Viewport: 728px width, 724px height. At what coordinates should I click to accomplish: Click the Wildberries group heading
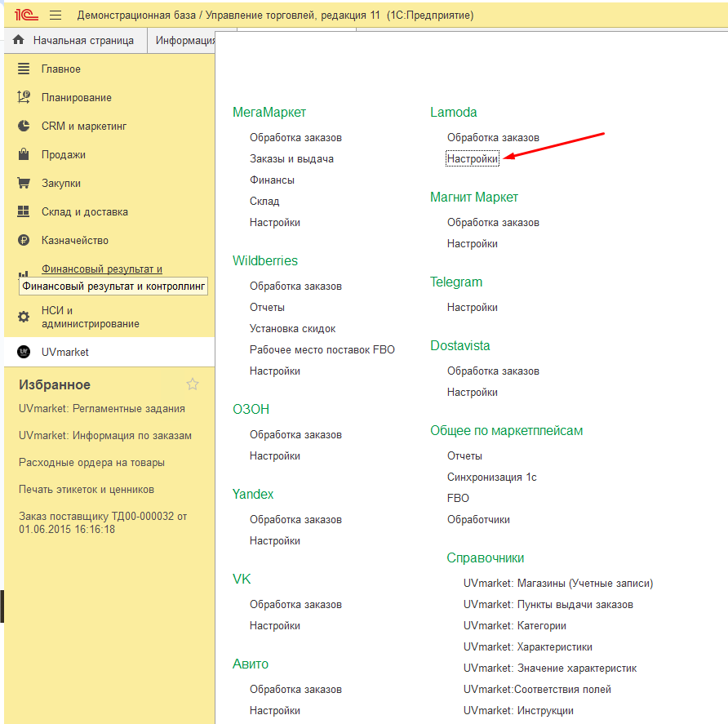[265, 260]
